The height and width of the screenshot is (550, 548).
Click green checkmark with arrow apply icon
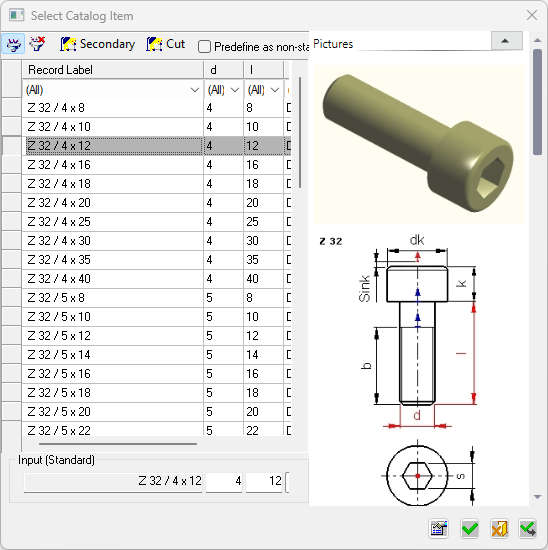528,528
